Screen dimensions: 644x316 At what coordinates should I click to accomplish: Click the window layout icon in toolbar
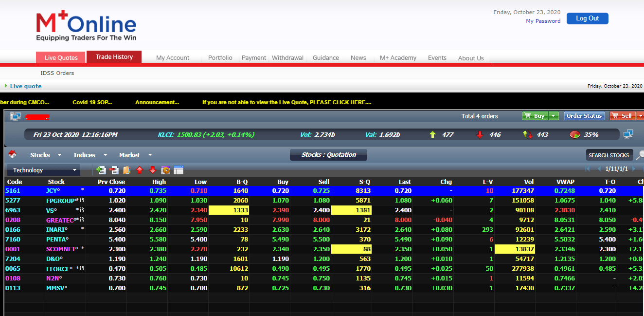[179, 170]
